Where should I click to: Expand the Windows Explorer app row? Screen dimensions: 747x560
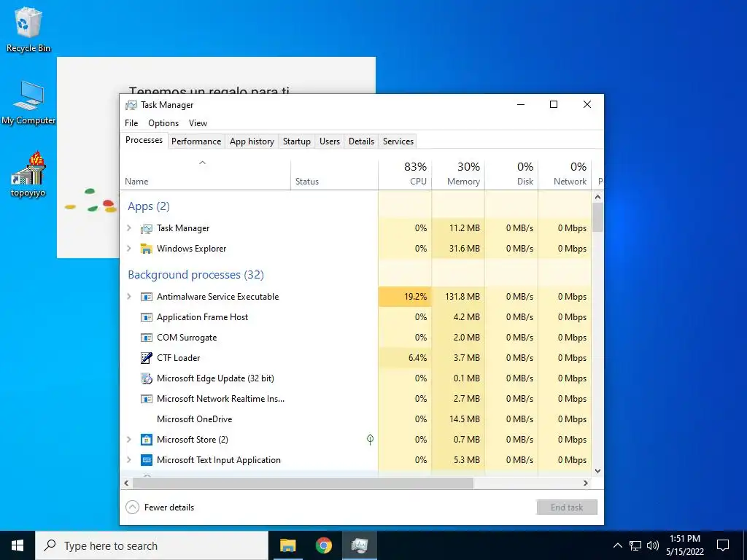[128, 249]
